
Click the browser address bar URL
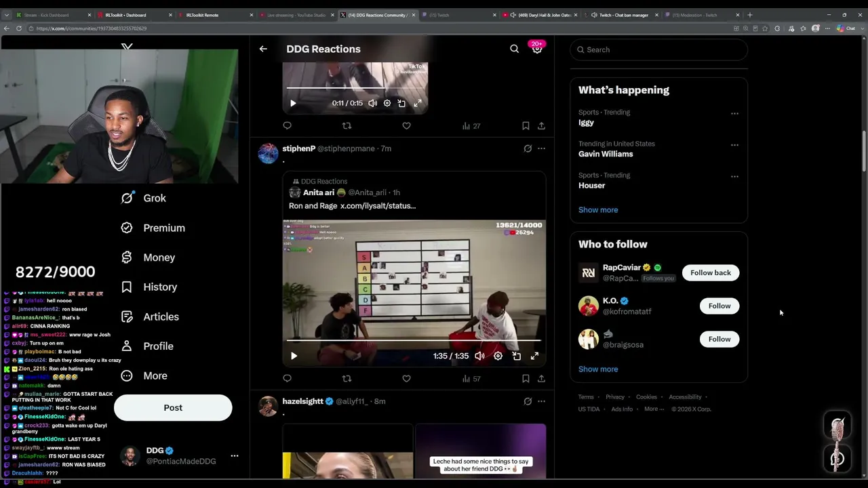point(92,28)
